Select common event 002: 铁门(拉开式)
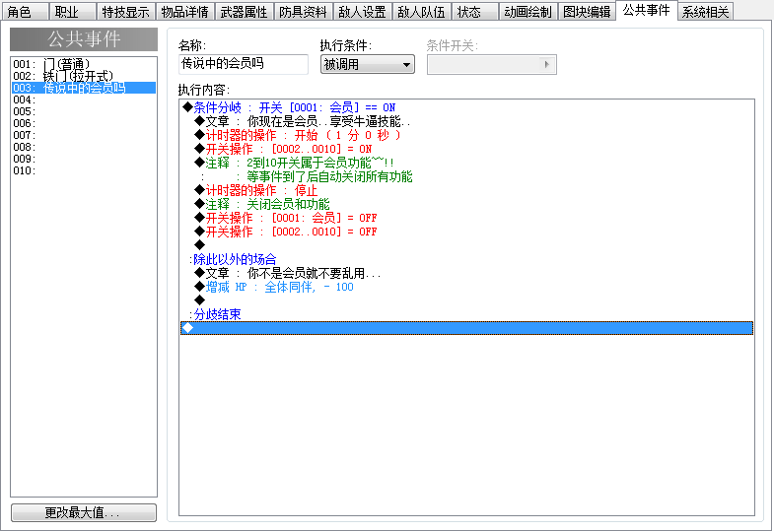Image resolution: width=774 pixels, height=532 pixels. point(84,76)
